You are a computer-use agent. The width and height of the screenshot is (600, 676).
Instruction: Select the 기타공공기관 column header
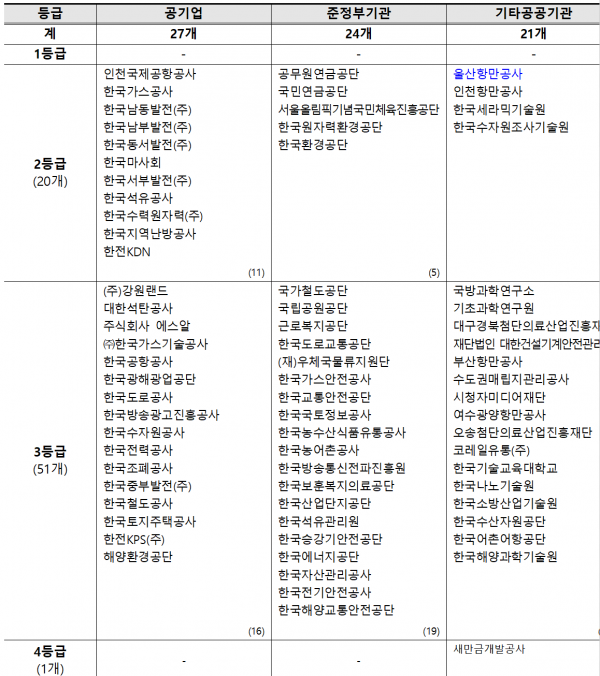tap(534, 13)
